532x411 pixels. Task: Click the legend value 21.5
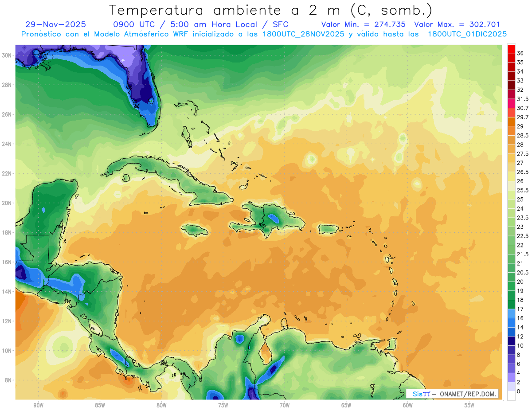pyautogui.click(x=523, y=254)
